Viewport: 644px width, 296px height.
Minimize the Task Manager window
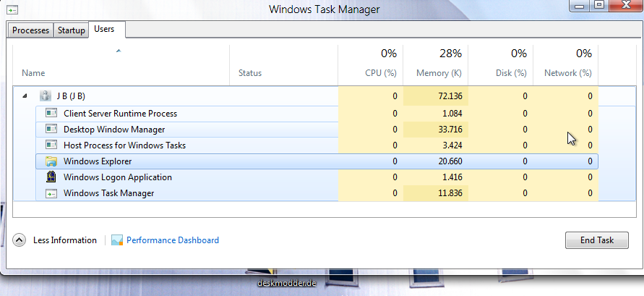point(580,5)
